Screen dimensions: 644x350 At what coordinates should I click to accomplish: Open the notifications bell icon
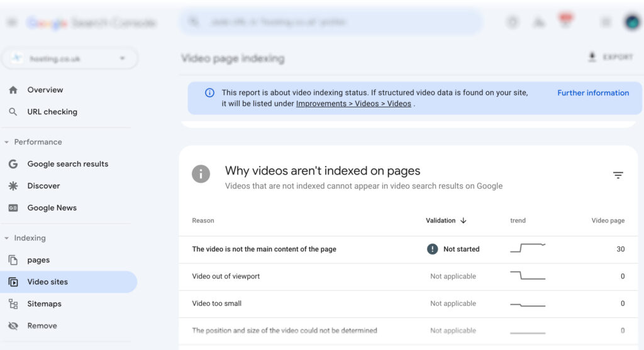(565, 22)
